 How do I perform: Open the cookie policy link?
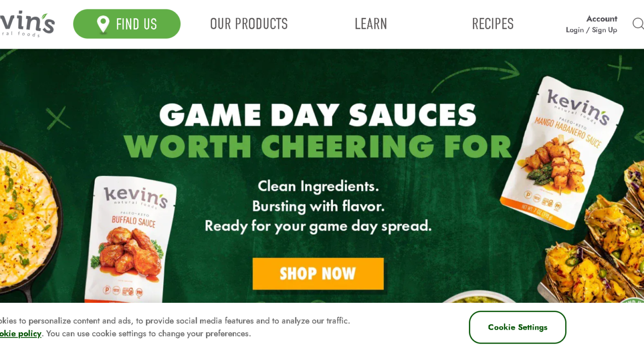pyautogui.click(x=21, y=334)
